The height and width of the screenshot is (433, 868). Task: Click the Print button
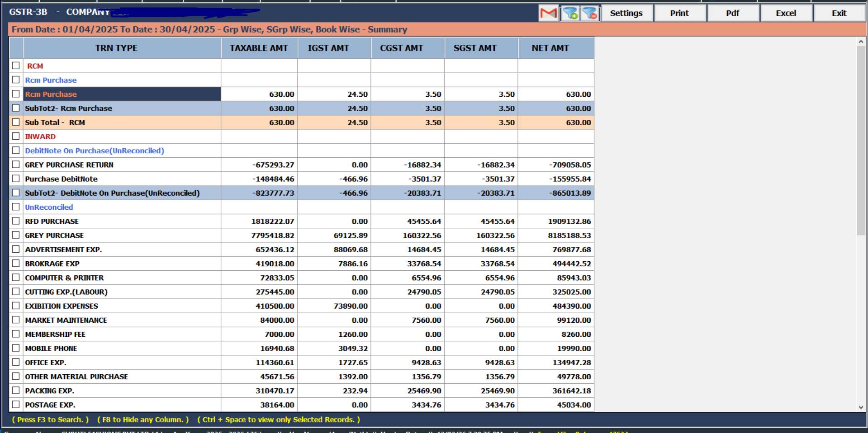coord(680,13)
